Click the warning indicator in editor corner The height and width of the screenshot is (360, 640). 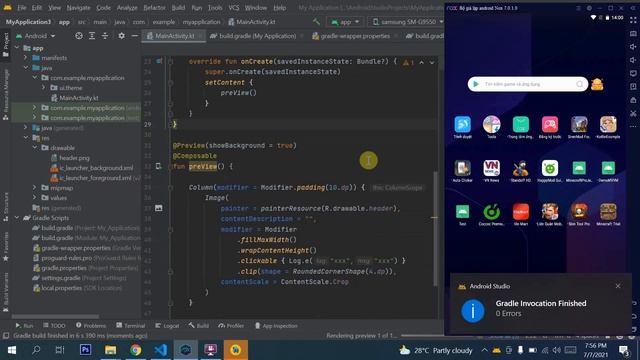(408, 62)
